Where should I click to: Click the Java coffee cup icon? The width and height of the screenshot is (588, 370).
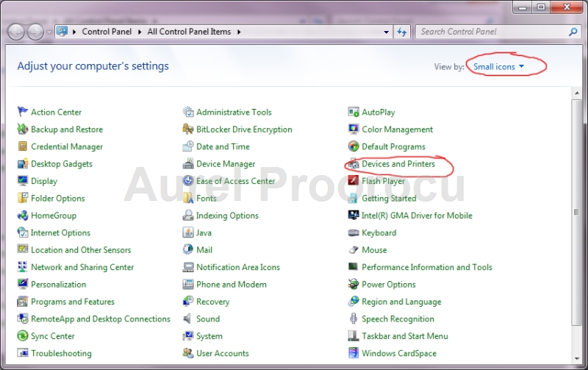pyautogui.click(x=188, y=232)
